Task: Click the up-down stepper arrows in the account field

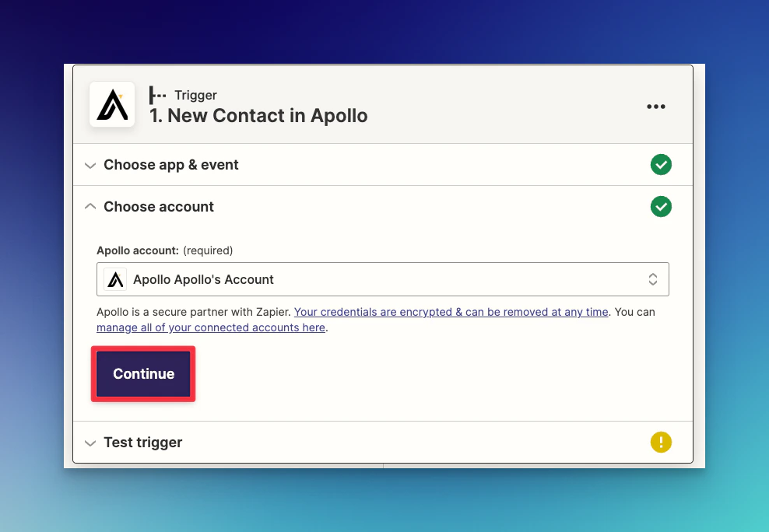Action: click(x=653, y=278)
